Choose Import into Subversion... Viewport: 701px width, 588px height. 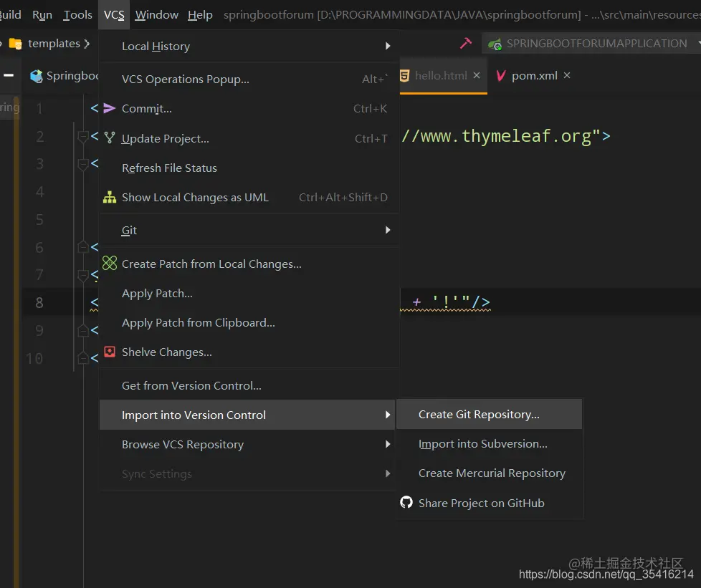coord(489,443)
